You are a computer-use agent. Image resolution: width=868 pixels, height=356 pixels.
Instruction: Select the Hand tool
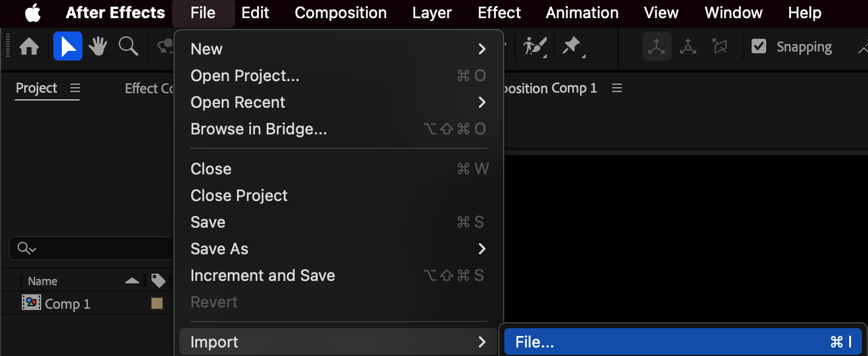(x=98, y=47)
